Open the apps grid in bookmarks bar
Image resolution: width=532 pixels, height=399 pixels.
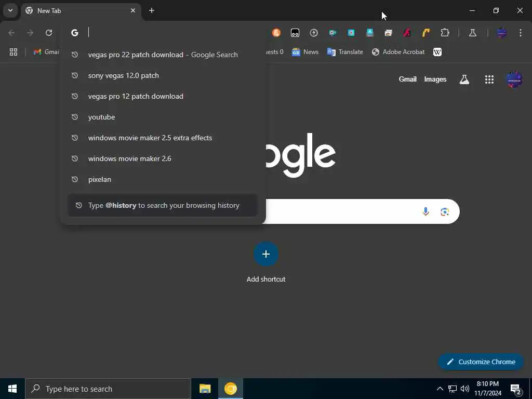click(x=13, y=52)
